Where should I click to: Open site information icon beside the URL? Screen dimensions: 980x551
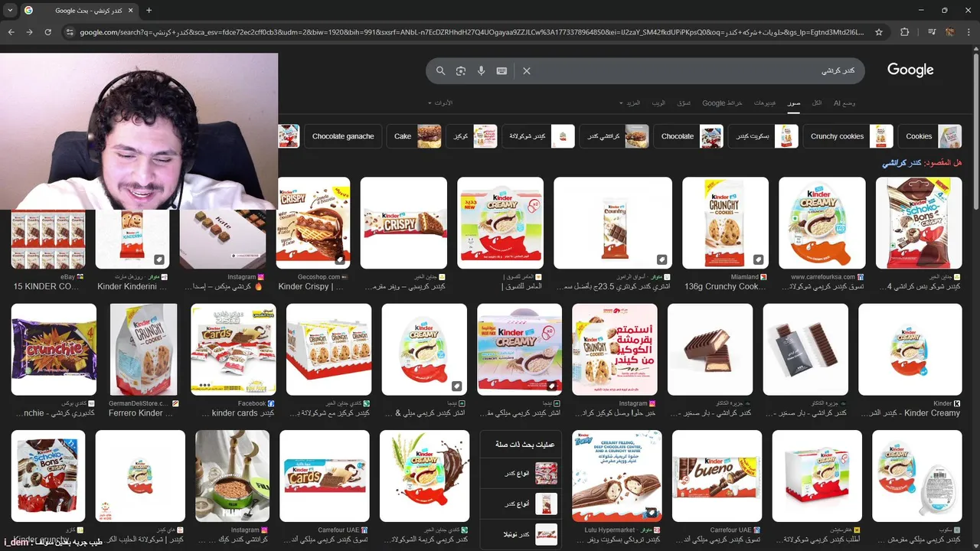click(x=70, y=32)
